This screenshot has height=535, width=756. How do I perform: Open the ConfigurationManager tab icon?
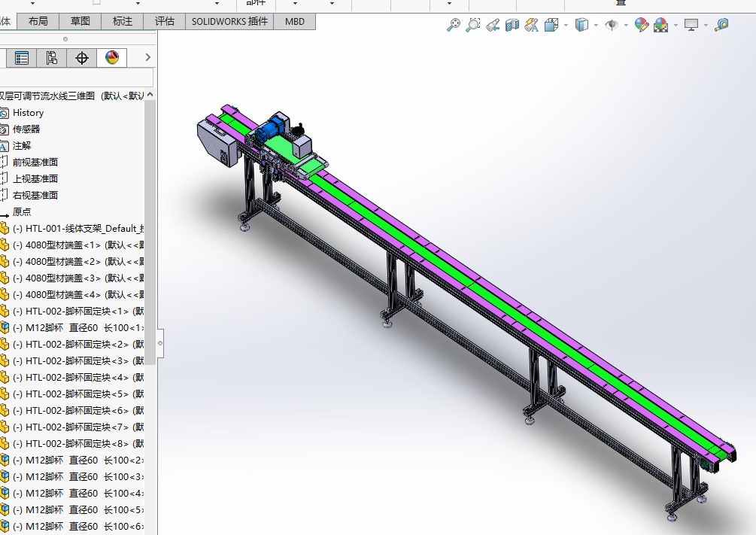51,58
